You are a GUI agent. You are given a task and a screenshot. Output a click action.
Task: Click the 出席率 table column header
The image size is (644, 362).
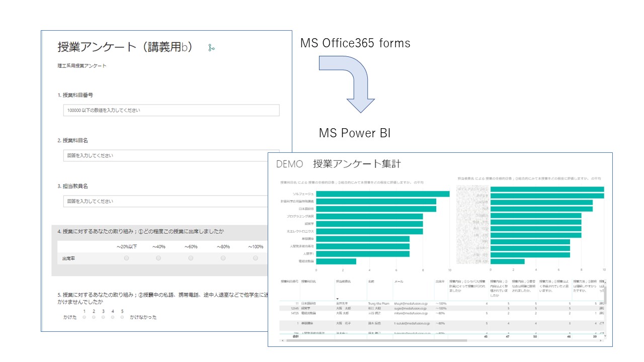tap(439, 282)
